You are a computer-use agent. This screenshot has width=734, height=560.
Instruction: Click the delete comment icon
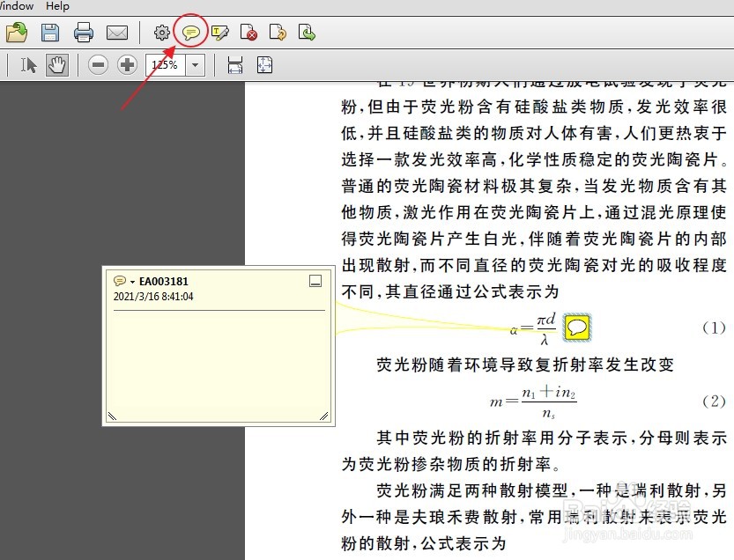pyautogui.click(x=248, y=33)
